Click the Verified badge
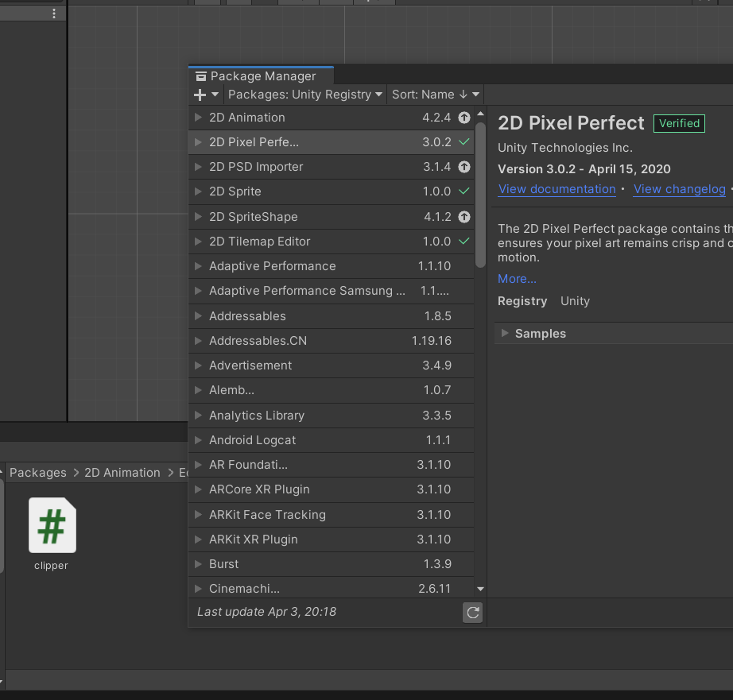Viewport: 733px width, 700px height. pos(679,123)
